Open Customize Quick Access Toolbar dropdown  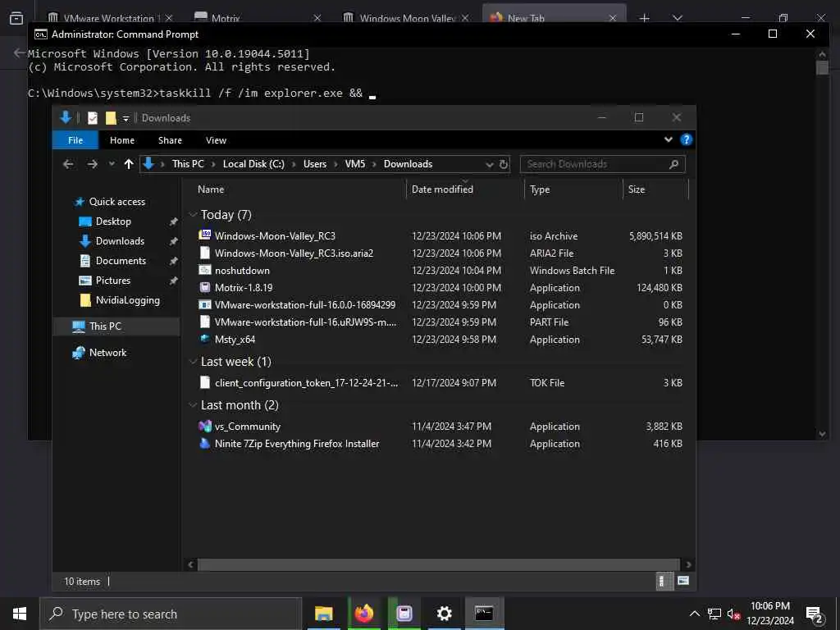(126, 118)
